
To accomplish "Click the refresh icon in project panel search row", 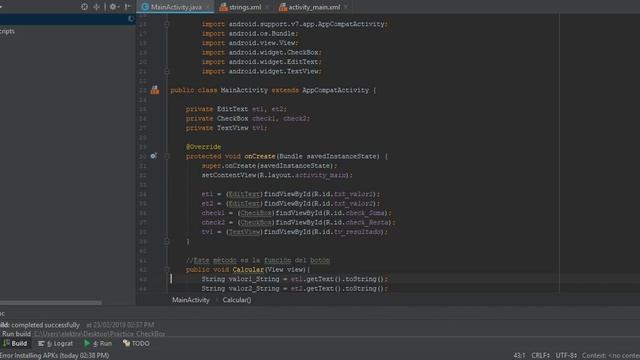I will pyautogui.click(x=131, y=19).
